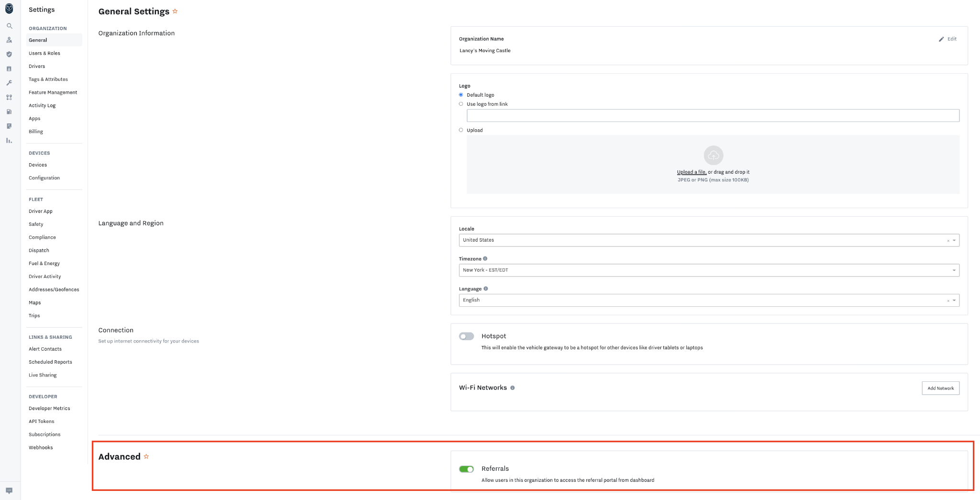The image size is (980, 500).
Task: Open the Safety shield icon in sidebar
Action: pyautogui.click(x=9, y=55)
